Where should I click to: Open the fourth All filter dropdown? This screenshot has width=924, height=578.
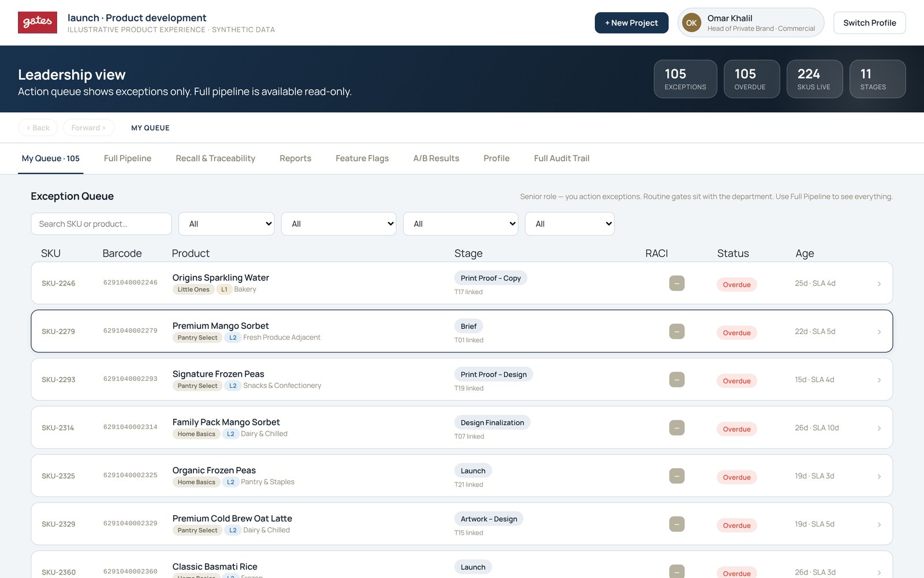(x=569, y=224)
